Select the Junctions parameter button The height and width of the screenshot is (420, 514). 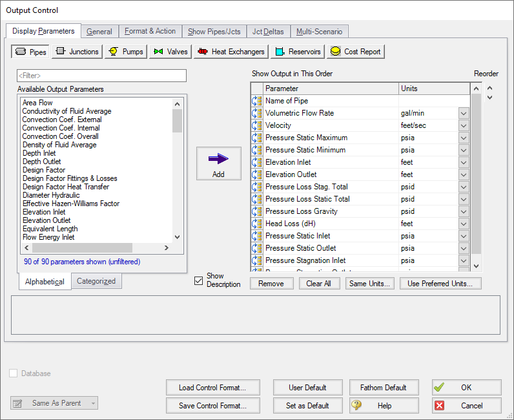[x=77, y=52]
